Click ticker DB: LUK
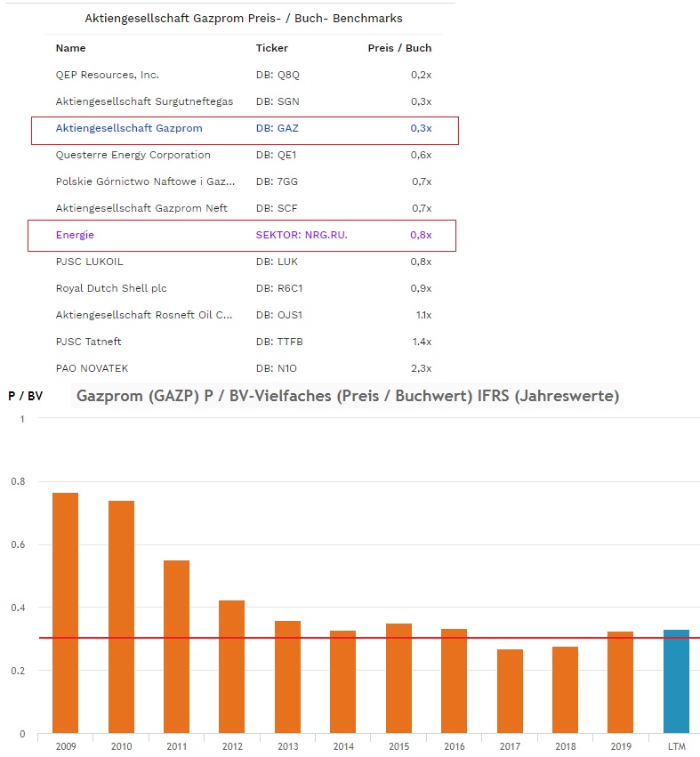This screenshot has width=700, height=757. pyautogui.click(x=277, y=262)
